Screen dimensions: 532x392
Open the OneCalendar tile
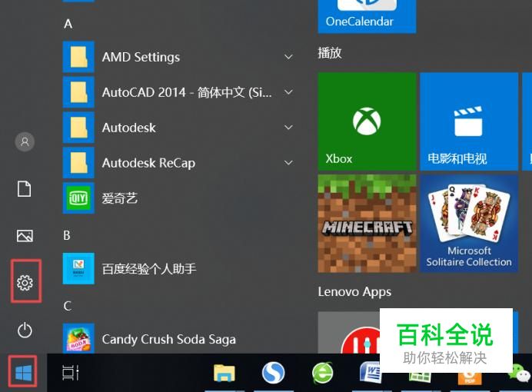coord(367,16)
